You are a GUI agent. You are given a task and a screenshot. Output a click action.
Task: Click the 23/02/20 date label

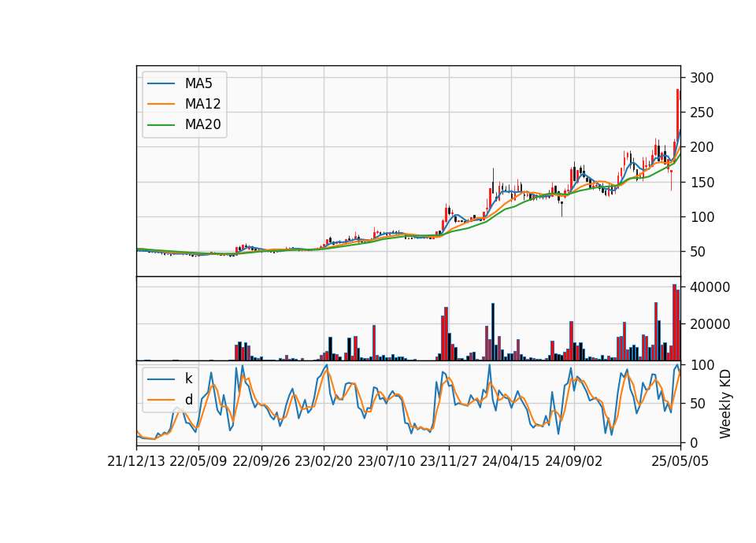tap(324, 461)
